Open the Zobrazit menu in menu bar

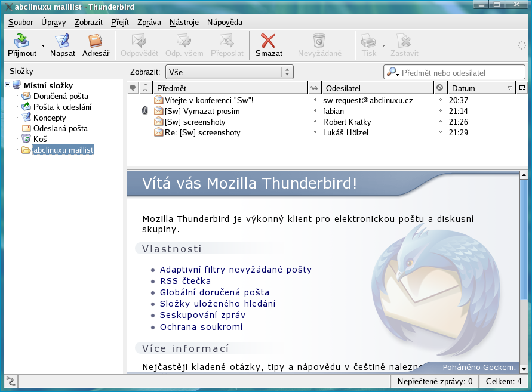point(88,23)
